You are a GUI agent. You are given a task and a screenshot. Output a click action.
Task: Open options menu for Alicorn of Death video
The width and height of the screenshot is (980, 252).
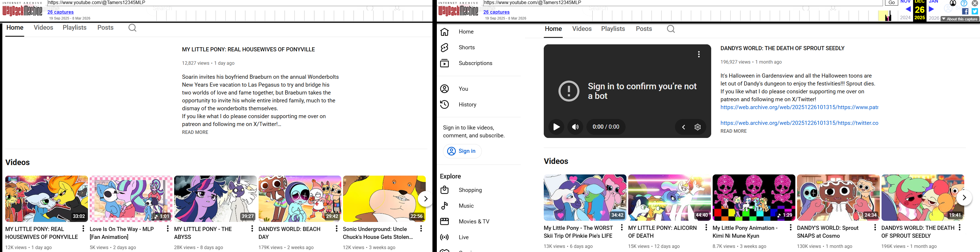[x=706, y=227]
